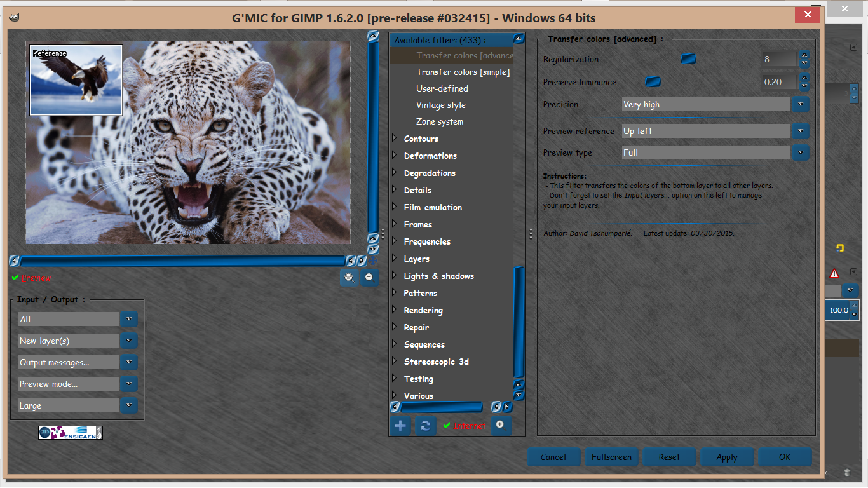Click the preview move crosshair icon

[374, 261]
